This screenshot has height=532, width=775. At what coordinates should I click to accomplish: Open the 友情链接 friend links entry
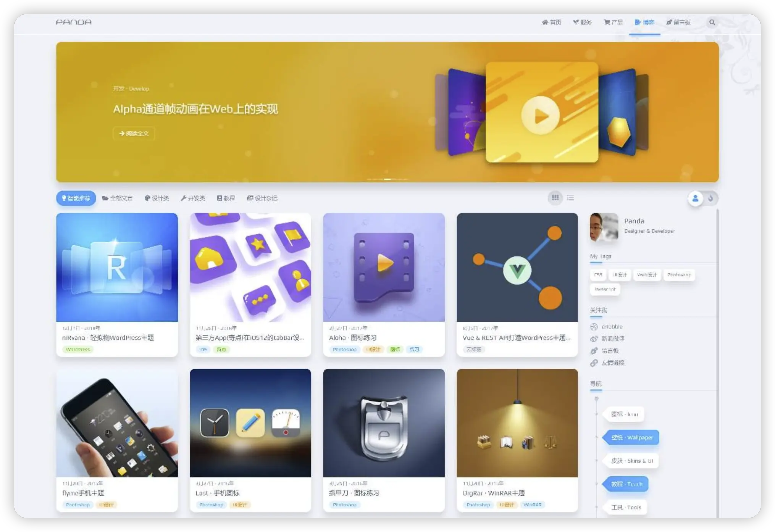coord(607,363)
